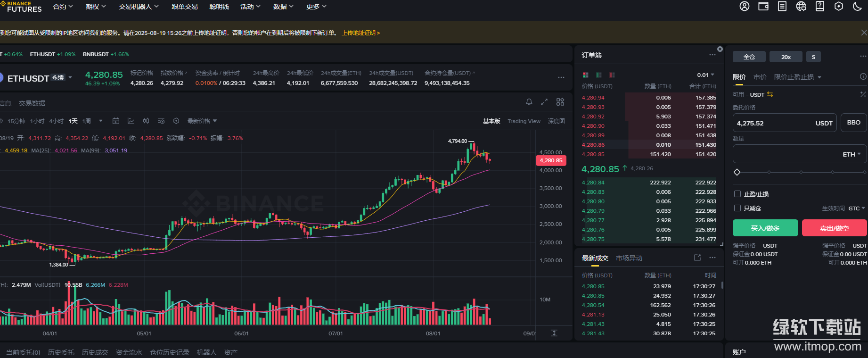Open the 最新价格 price type dropdown

[202, 121]
